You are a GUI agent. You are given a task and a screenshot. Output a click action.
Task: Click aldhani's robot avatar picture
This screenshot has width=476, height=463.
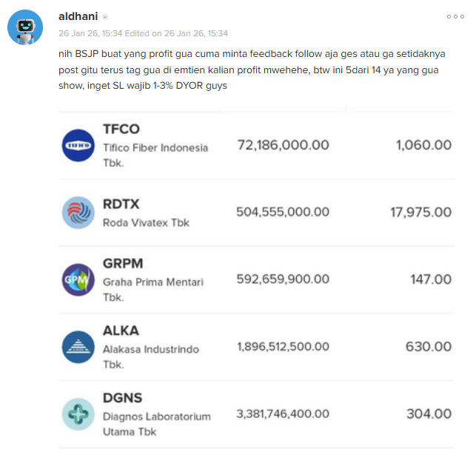(25, 27)
